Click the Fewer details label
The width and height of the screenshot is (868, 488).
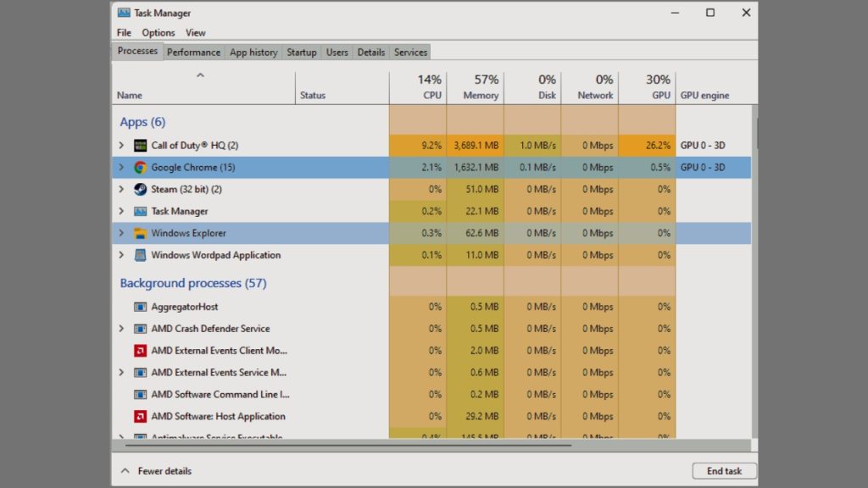[164, 471]
